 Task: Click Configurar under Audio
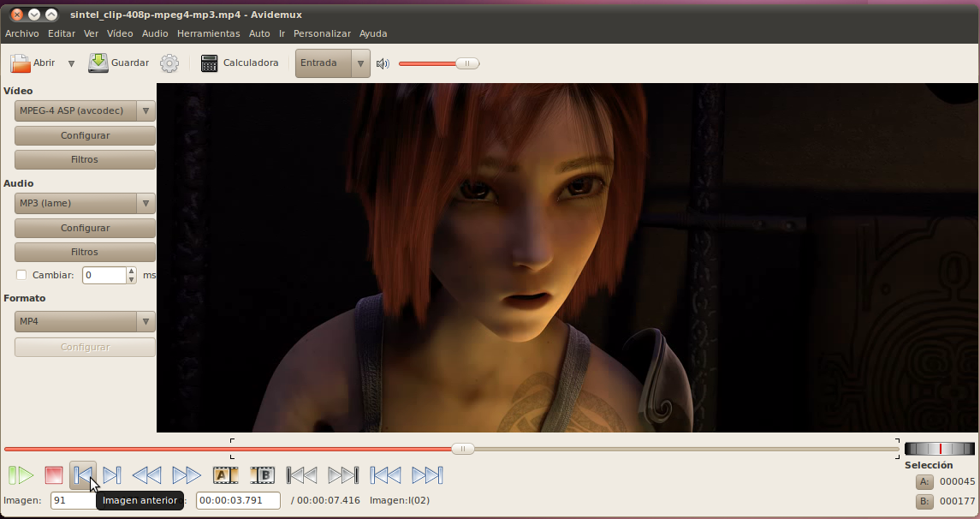click(85, 228)
